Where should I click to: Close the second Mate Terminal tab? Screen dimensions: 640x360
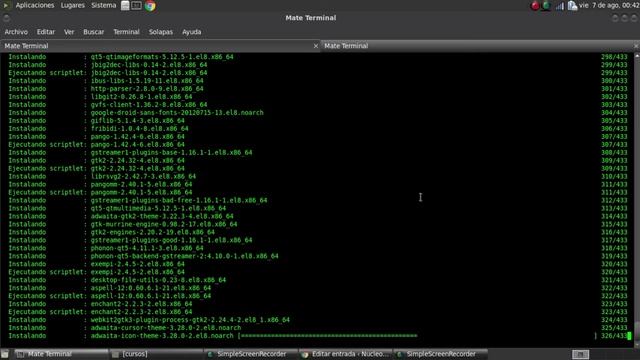pyautogui.click(x=636, y=46)
